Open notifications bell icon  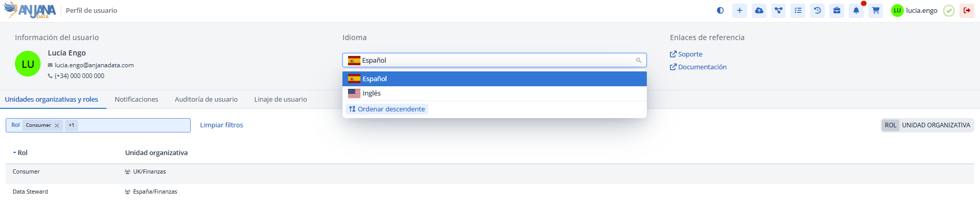pyautogui.click(x=856, y=10)
